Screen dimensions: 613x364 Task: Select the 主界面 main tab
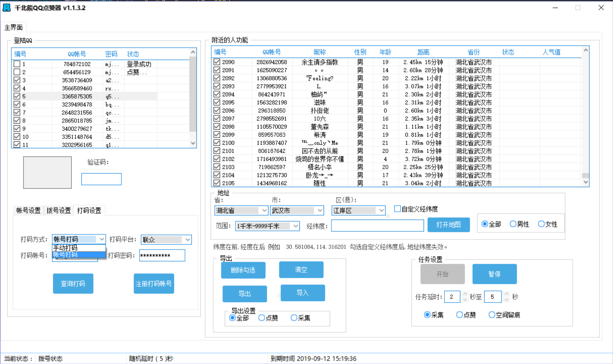point(13,27)
